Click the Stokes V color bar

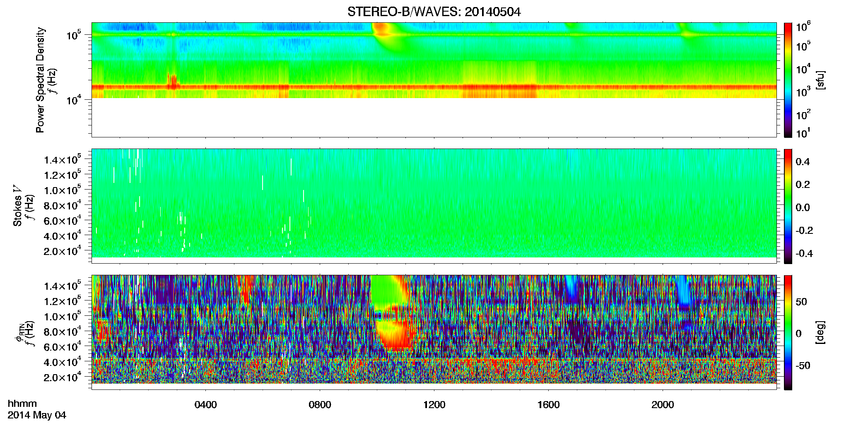[788, 206]
